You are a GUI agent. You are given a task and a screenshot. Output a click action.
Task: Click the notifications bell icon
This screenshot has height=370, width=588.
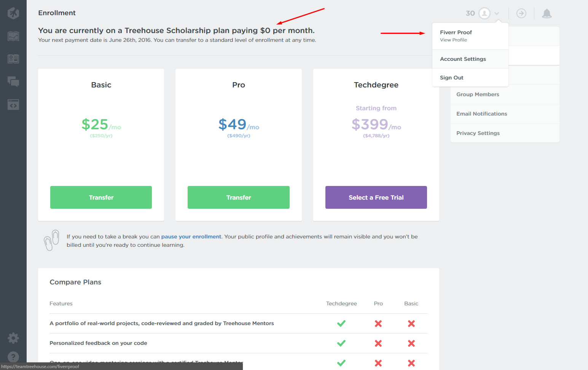coord(547,14)
